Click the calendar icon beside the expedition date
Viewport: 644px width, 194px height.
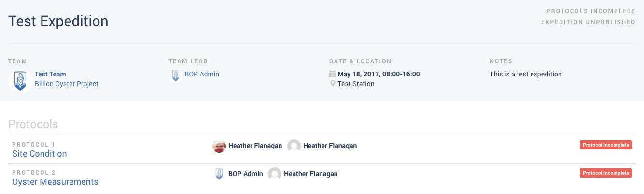[x=332, y=74]
